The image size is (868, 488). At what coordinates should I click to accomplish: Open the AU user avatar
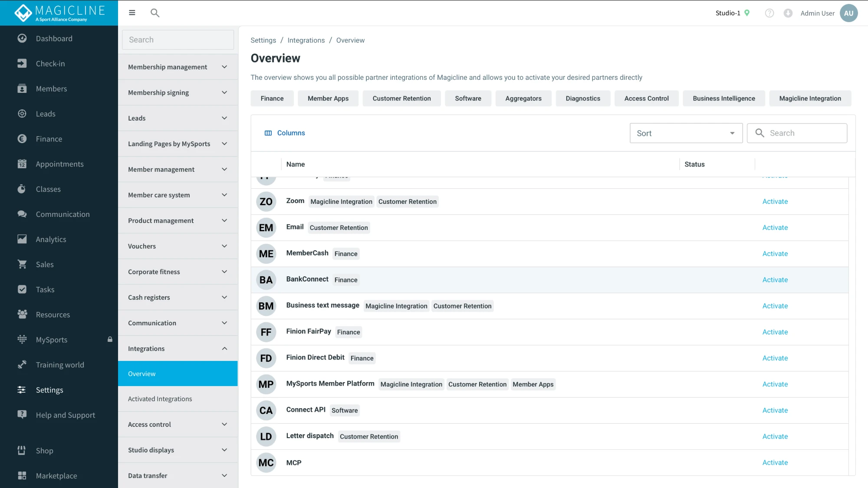(x=849, y=13)
